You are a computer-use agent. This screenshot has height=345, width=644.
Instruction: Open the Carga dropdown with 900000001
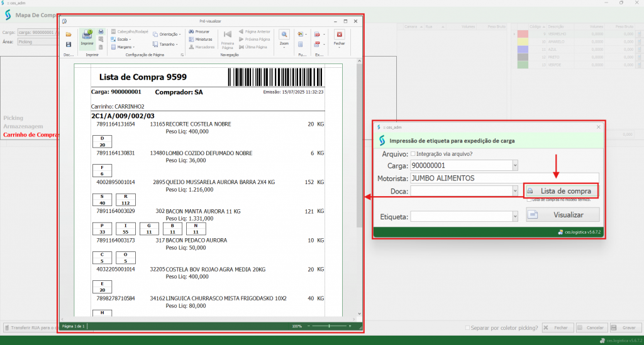point(515,165)
